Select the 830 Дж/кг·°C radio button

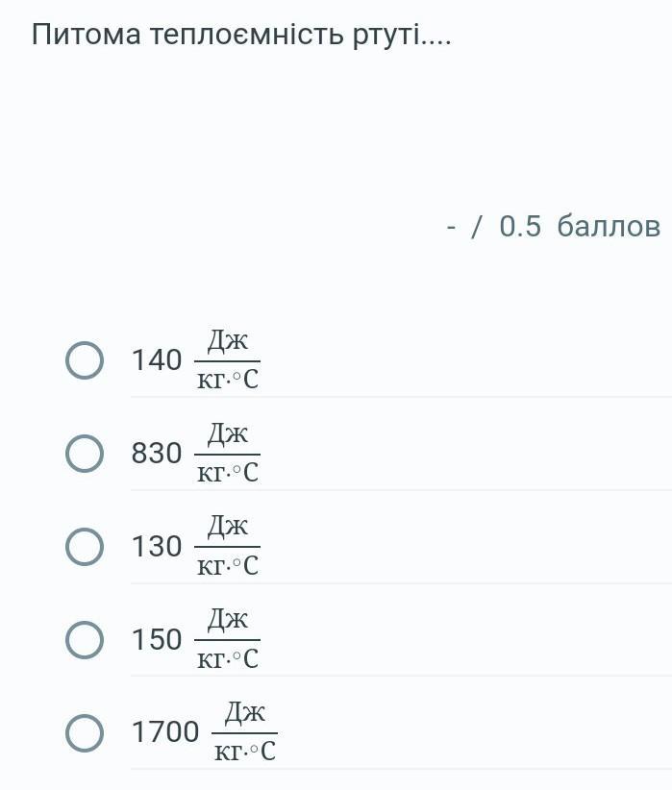coord(85,454)
